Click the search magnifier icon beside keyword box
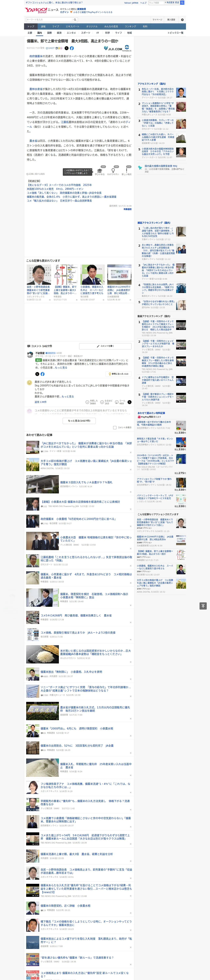Viewport: 210px width, 980px height. pyautogui.click(x=75, y=20)
